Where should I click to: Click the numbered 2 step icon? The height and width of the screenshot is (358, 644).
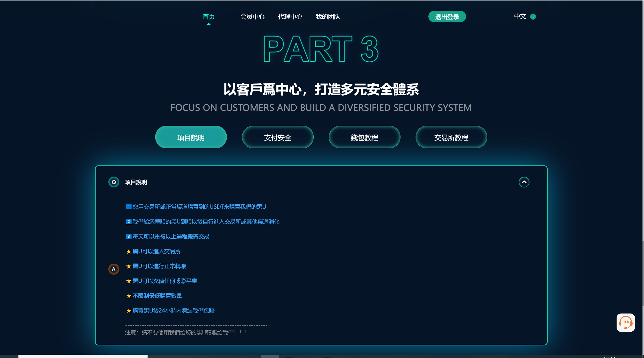(129, 221)
